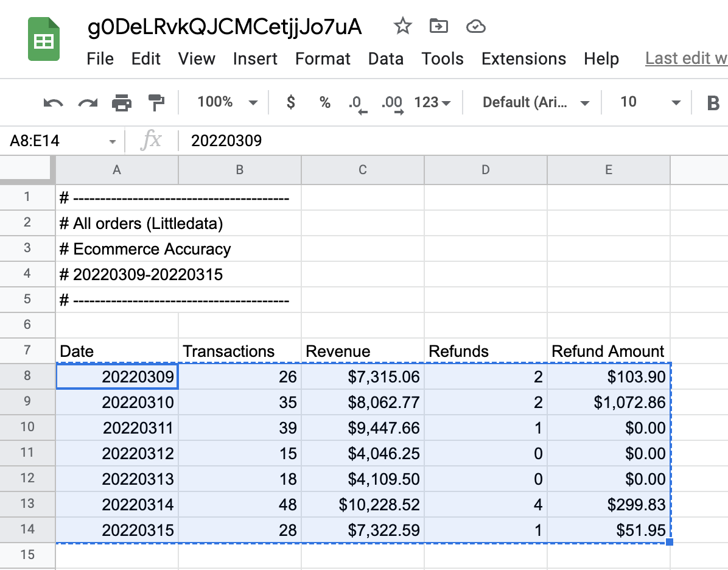Activate the paint format tool

[x=156, y=102]
